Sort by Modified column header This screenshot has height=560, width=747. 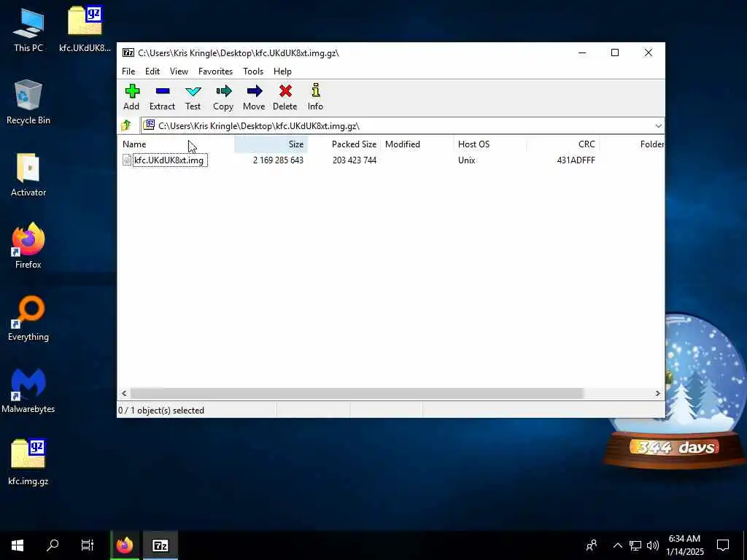417,144
